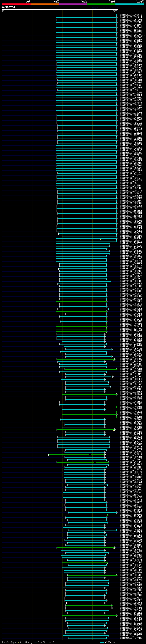The image size is (146, 644).
Task: Select the UniRef100_C7GZ96 label
Action: [x=131, y=306]
